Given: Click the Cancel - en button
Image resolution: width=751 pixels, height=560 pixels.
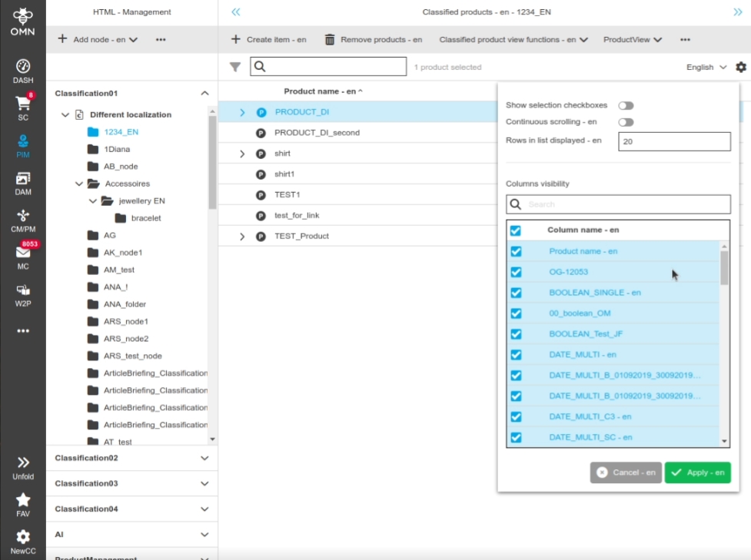Looking at the screenshot, I should 626,472.
